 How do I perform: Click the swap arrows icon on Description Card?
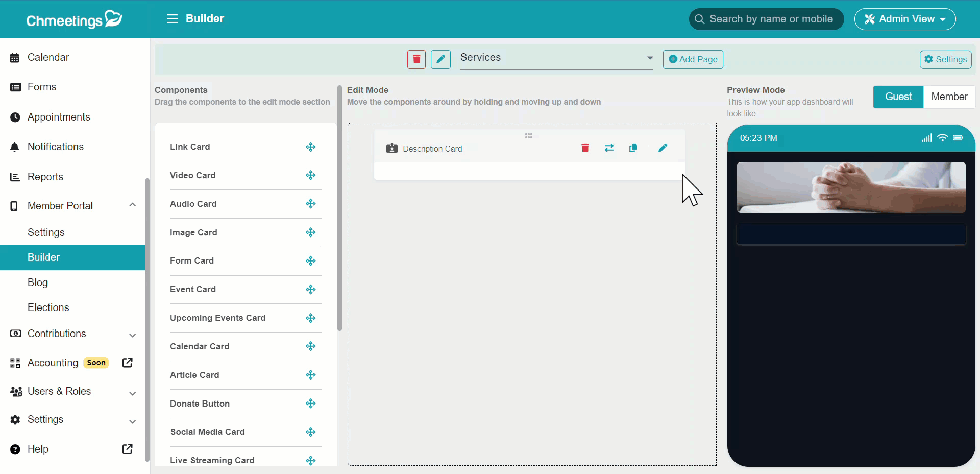click(609, 148)
